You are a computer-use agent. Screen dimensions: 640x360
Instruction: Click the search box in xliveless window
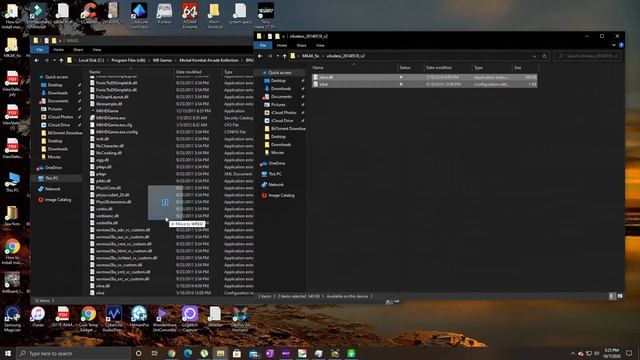(x=588, y=56)
